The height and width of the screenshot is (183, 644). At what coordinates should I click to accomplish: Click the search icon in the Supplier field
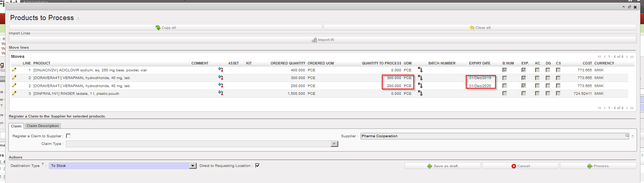pyautogui.click(x=627, y=136)
